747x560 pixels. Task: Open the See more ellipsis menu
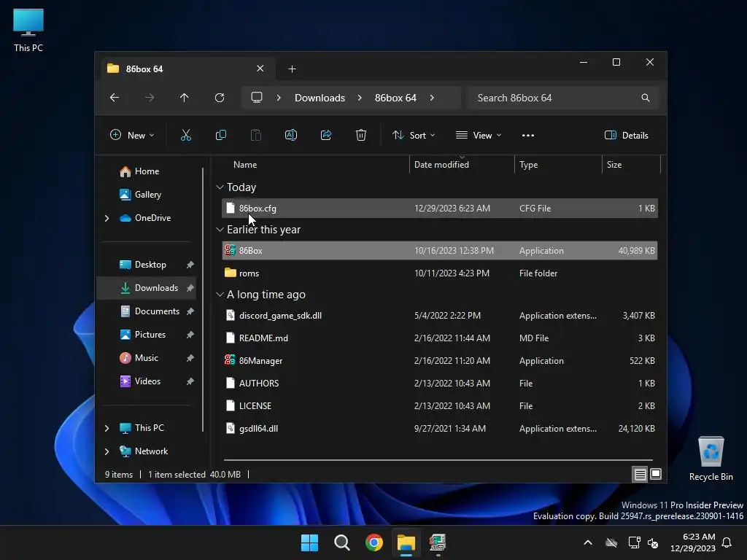(x=528, y=135)
